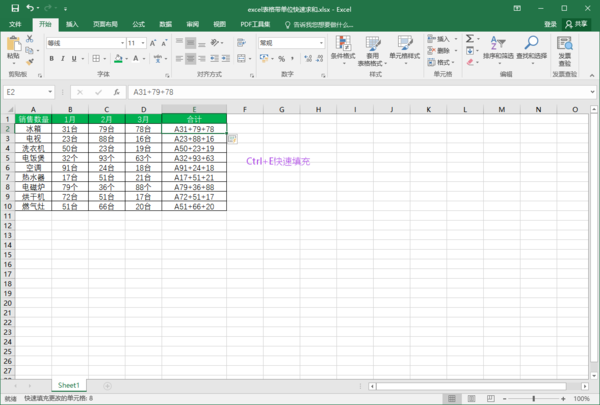Toggle Bold formatting
This screenshot has width=600, height=405.
point(51,59)
